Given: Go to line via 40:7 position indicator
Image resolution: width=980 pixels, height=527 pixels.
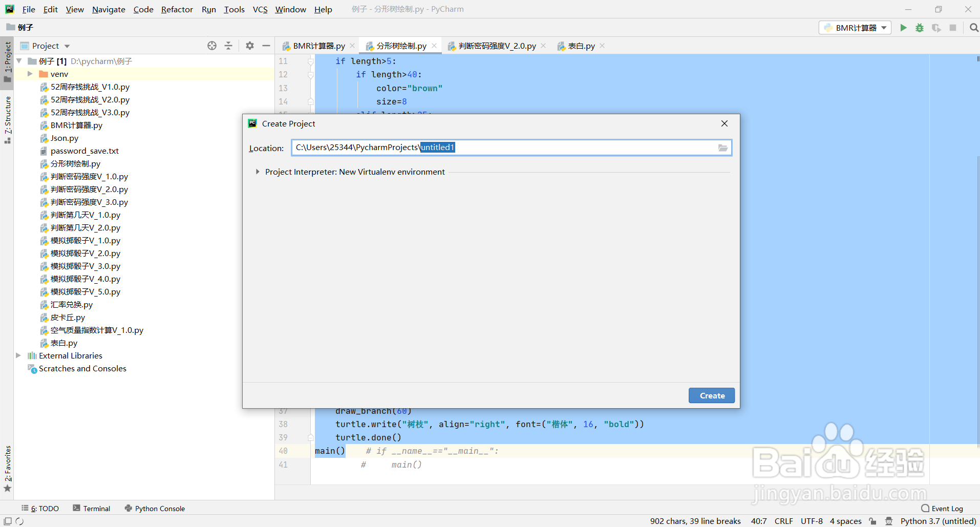Looking at the screenshot, I should pyautogui.click(x=759, y=521).
